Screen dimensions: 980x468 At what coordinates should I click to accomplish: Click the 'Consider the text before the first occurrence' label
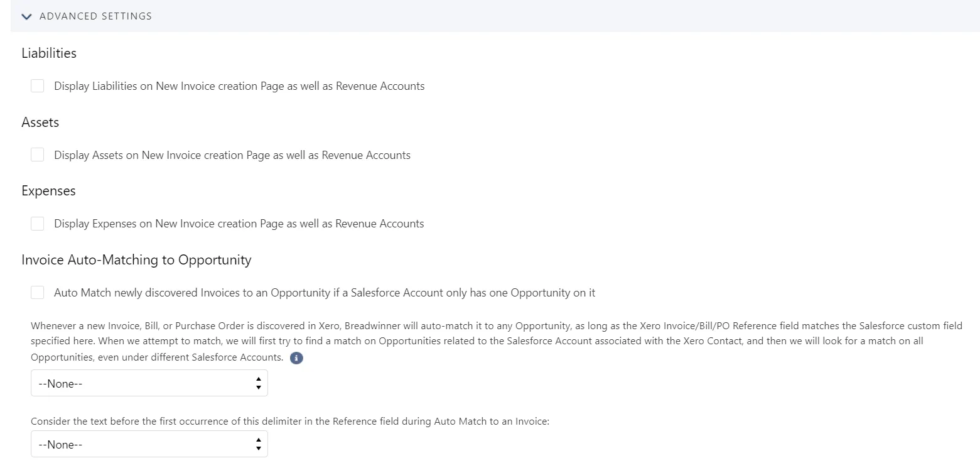pyautogui.click(x=290, y=422)
